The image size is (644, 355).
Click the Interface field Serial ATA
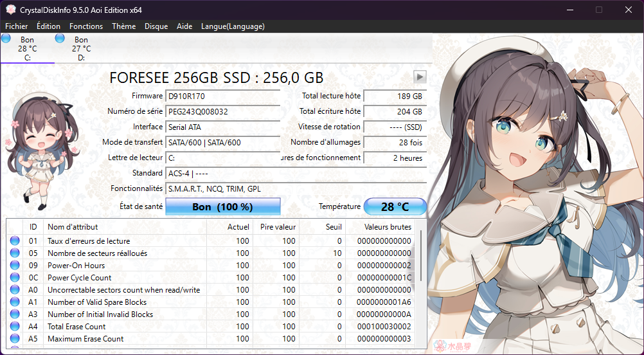[x=222, y=127]
